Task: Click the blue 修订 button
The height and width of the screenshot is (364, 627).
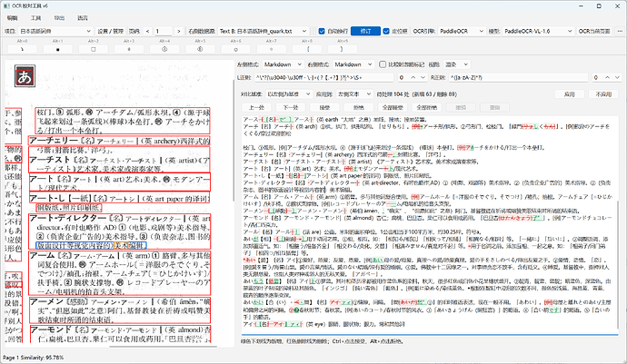Action: click(365, 31)
